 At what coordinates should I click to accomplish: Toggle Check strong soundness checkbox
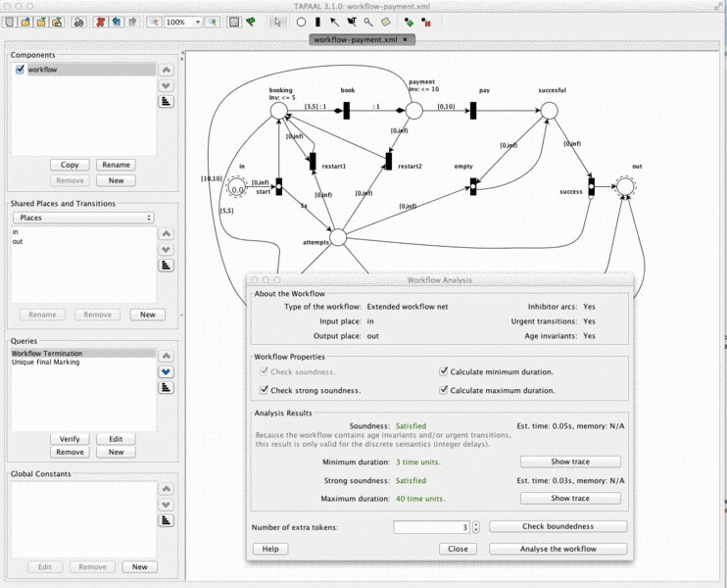[264, 389]
